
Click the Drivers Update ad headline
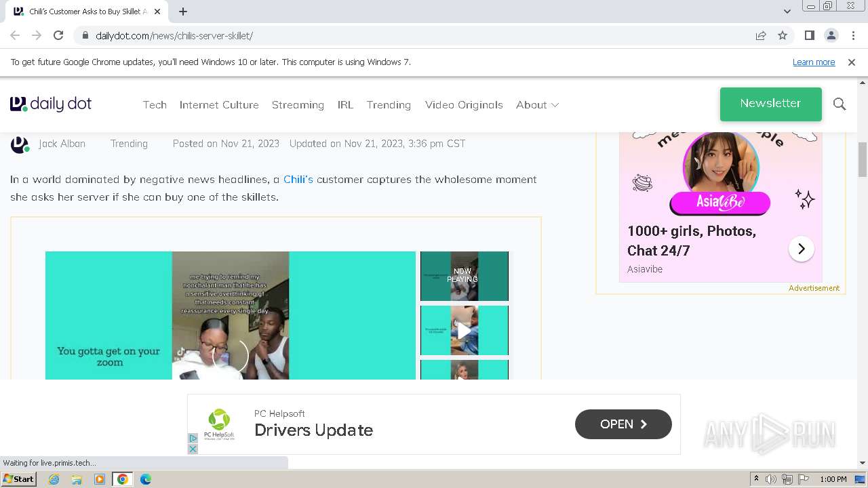313,430
